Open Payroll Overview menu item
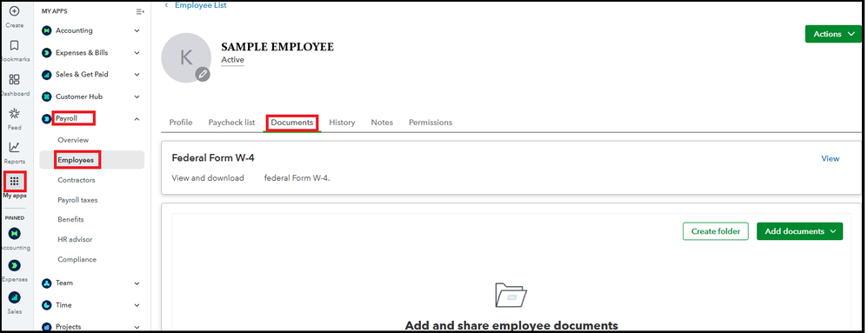868x333 pixels. (x=73, y=140)
